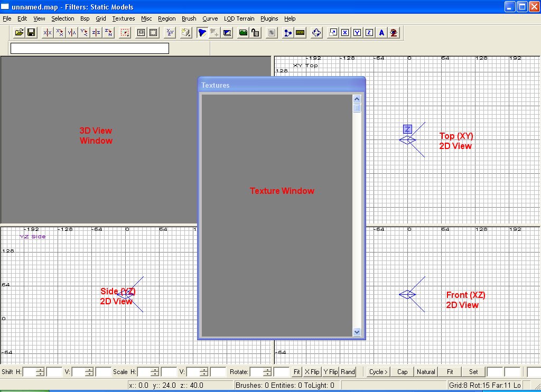
Task: Click the ruler measurement icon
Action: click(300, 33)
